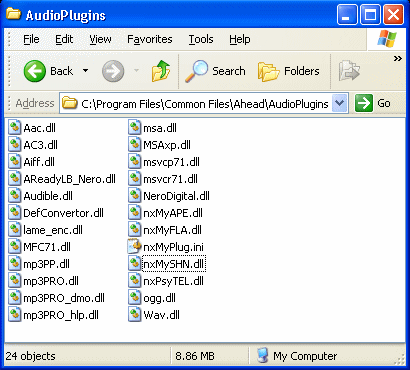Click the AudioPlugins title bar folder icon
Viewport: 410px width, 370px height.
(x=13, y=14)
